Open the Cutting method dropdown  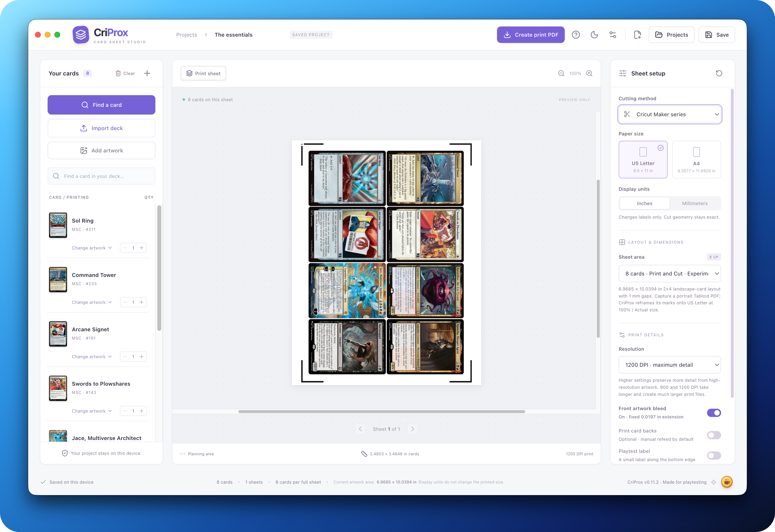tap(670, 114)
